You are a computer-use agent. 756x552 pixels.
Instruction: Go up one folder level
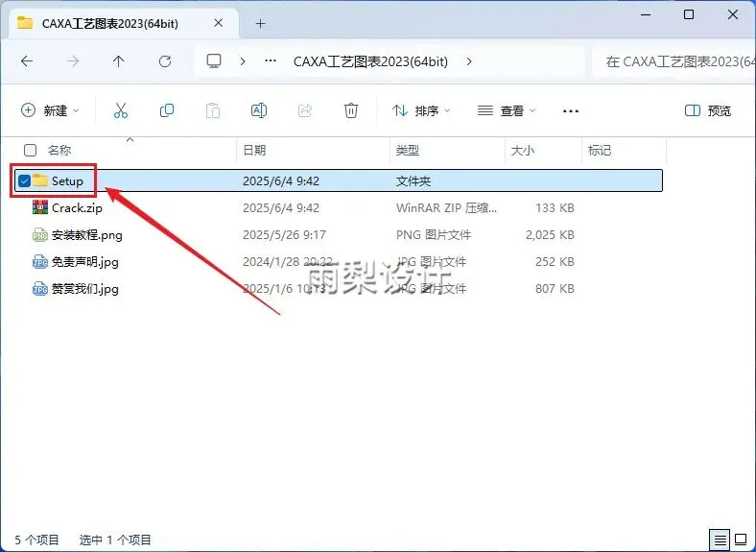(x=119, y=61)
